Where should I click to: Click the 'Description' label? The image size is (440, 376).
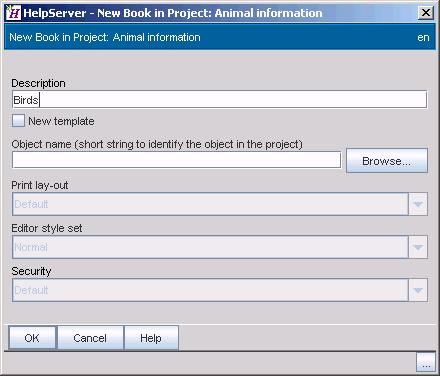click(38, 83)
